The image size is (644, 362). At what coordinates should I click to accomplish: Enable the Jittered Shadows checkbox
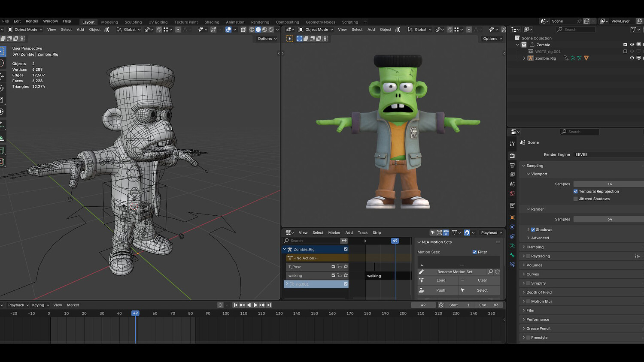(x=576, y=199)
